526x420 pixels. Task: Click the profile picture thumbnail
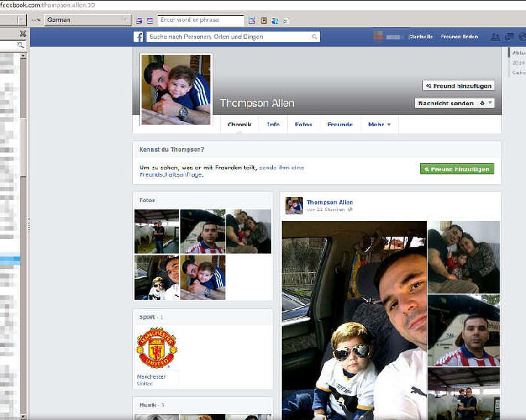(176, 89)
